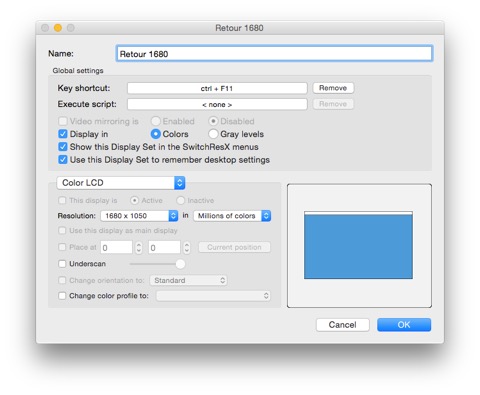
Task: Cancel the Retour 1680 dialog
Action: coord(343,325)
